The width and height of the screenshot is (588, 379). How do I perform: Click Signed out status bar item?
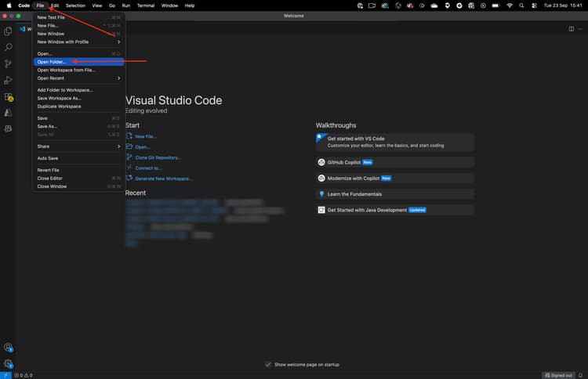tap(558, 375)
